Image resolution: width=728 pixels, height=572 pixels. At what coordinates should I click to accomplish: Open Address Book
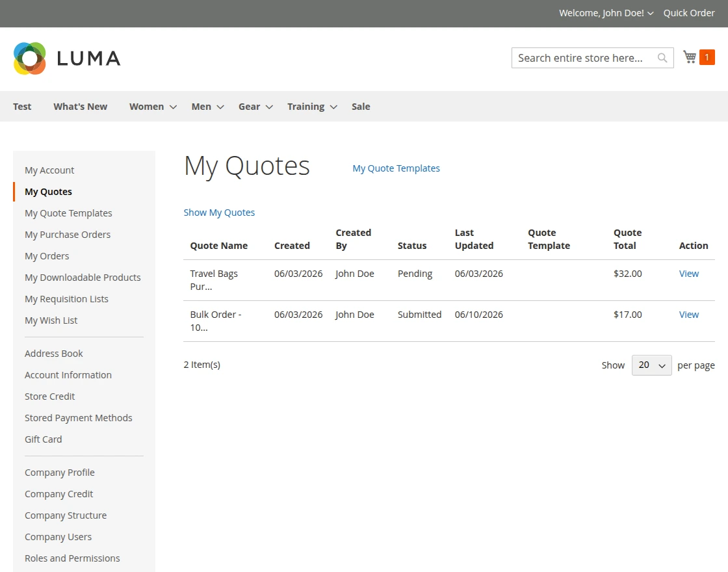[x=54, y=354]
